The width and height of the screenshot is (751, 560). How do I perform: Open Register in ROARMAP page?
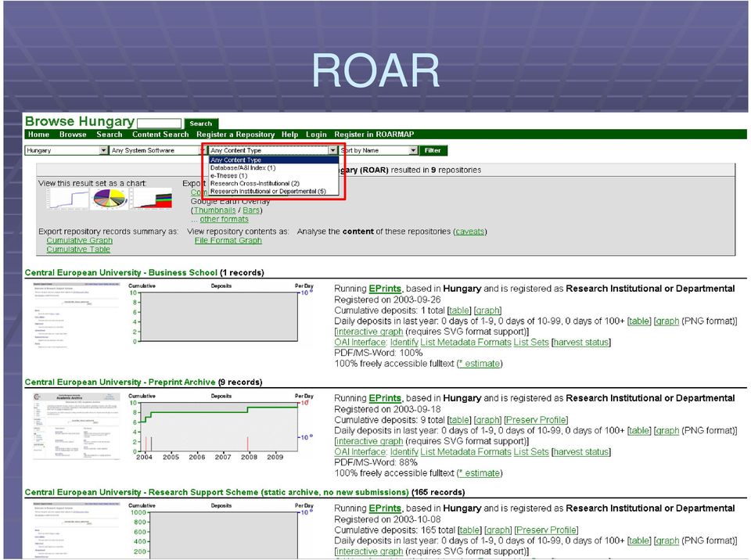pos(374,135)
